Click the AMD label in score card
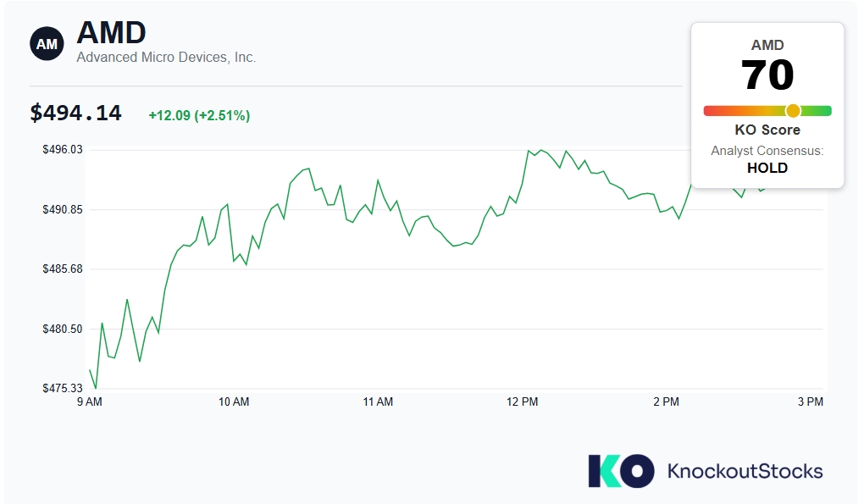The width and height of the screenshot is (864, 504). 767,45
